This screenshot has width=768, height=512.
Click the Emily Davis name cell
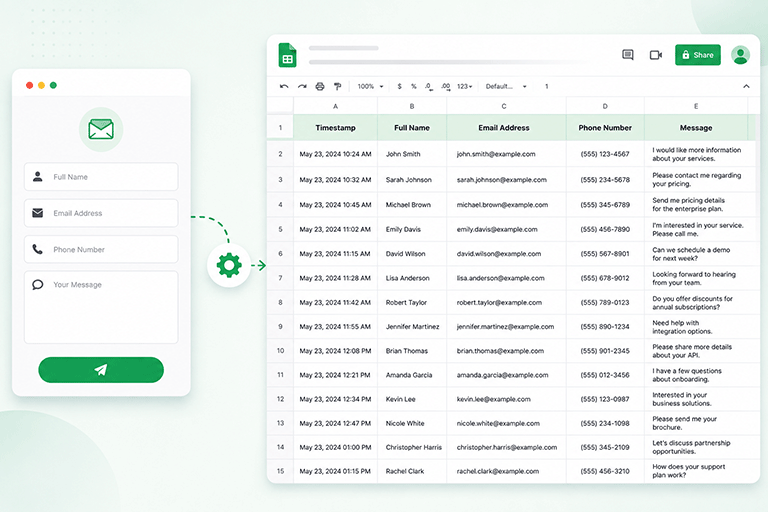pos(412,229)
